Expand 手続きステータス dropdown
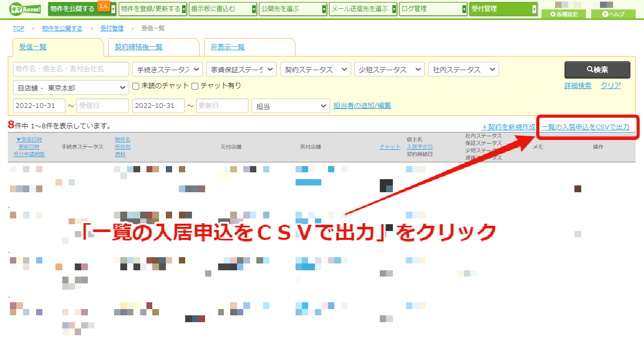 167,70
